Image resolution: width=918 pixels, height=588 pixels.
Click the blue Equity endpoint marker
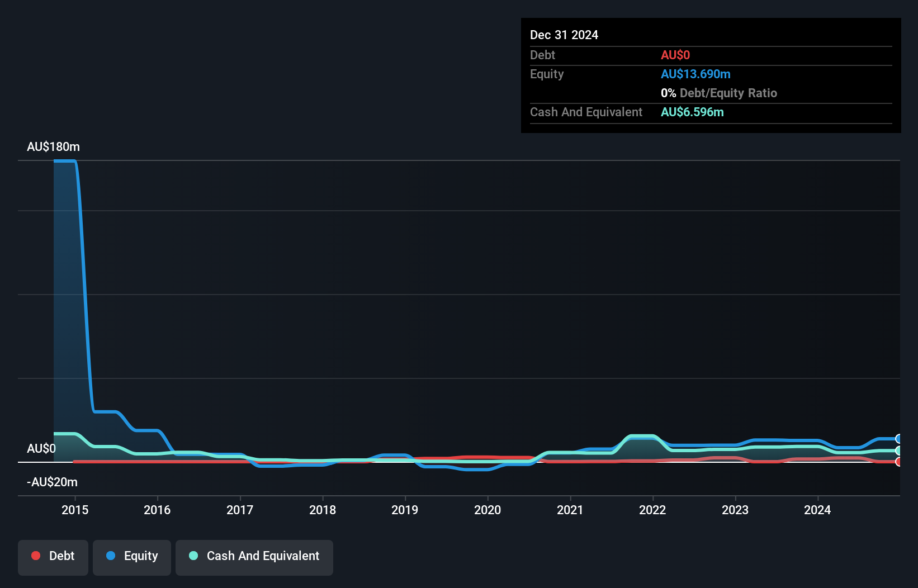pyautogui.click(x=898, y=439)
